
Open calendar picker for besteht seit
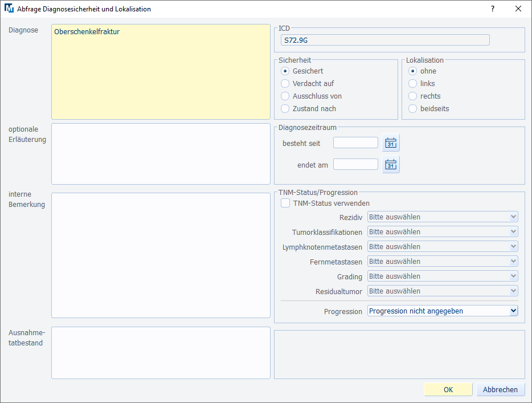click(391, 143)
